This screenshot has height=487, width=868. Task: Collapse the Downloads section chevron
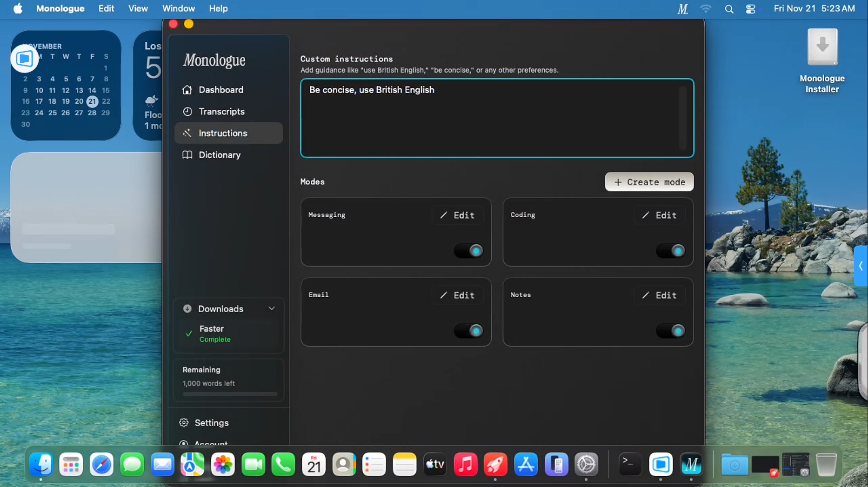[x=272, y=308]
